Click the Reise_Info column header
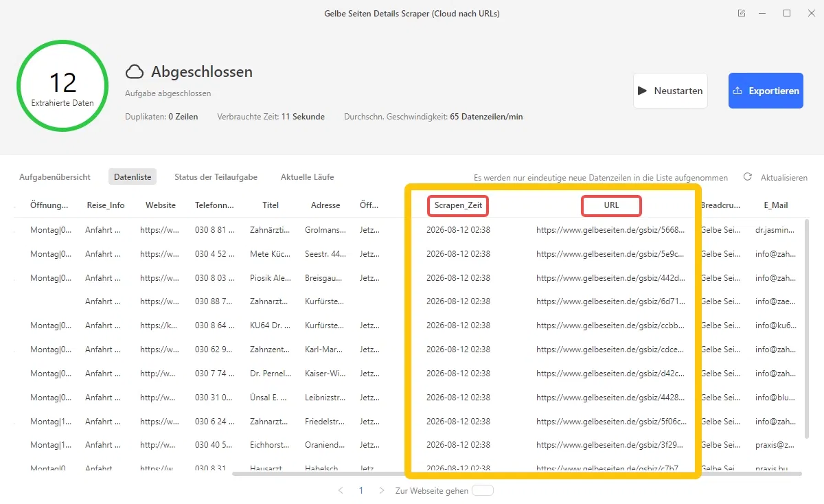 point(106,205)
